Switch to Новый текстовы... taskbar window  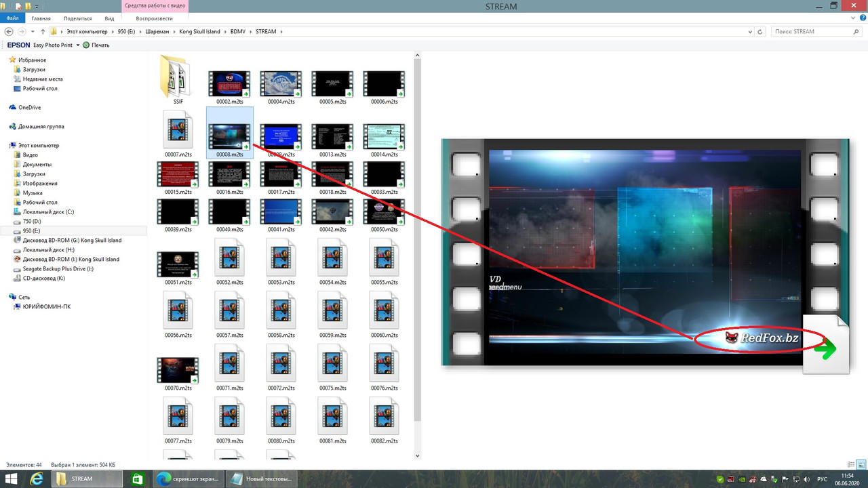pos(261,479)
